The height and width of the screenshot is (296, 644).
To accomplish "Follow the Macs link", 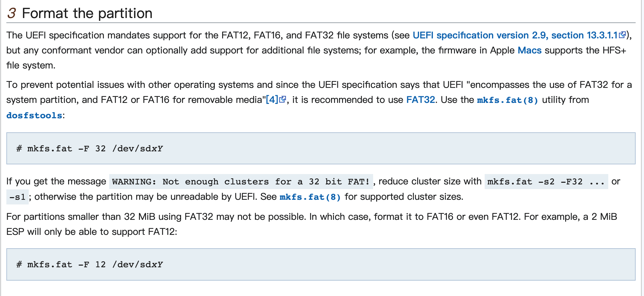I will [x=529, y=50].
